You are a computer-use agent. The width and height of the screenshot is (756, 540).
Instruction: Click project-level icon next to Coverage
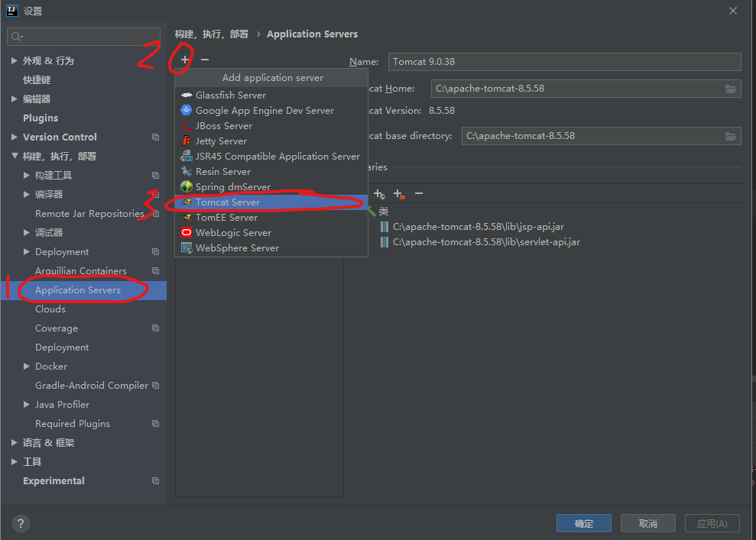[x=155, y=328]
